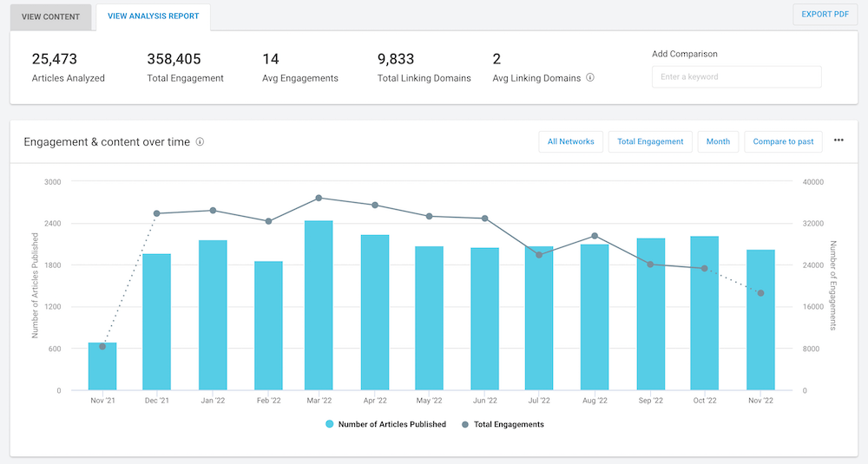Click the Compare to past button

[x=783, y=141]
